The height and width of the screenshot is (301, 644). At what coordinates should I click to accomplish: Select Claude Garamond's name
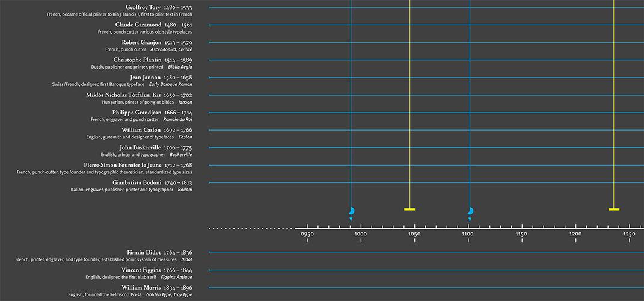tap(138, 25)
